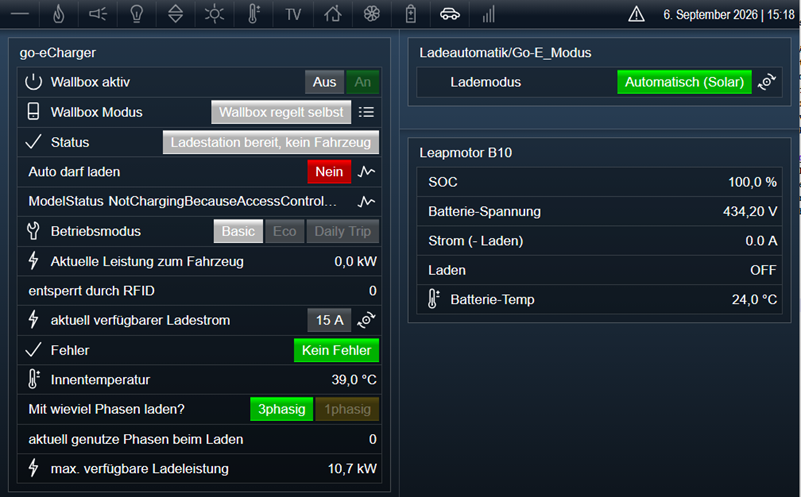This screenshot has width=801, height=497.
Task: Click the warning triangle alert icon
Action: pos(636,14)
